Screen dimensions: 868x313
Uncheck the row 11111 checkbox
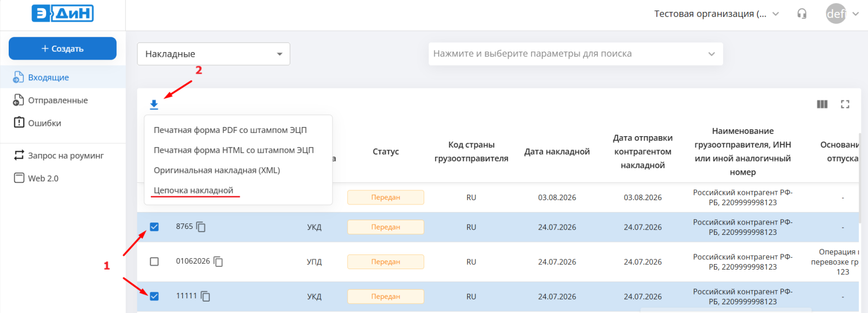pos(154,296)
